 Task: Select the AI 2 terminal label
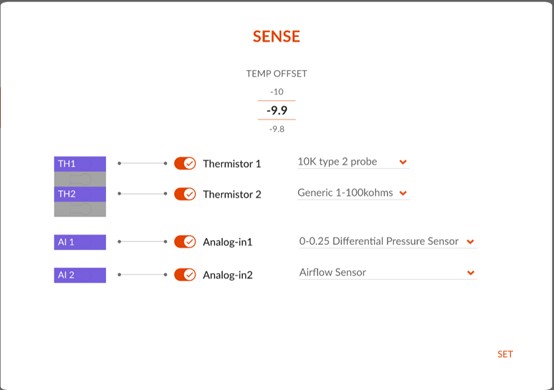click(80, 275)
